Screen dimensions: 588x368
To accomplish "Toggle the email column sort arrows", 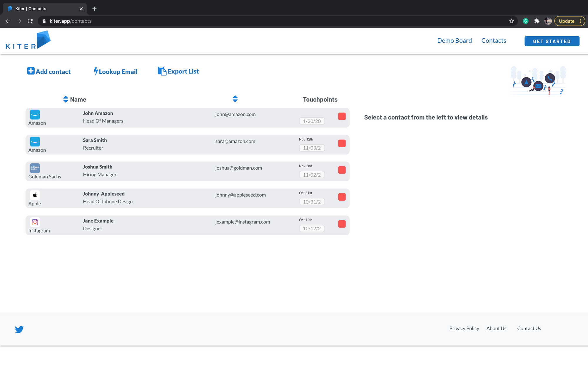I will [235, 99].
